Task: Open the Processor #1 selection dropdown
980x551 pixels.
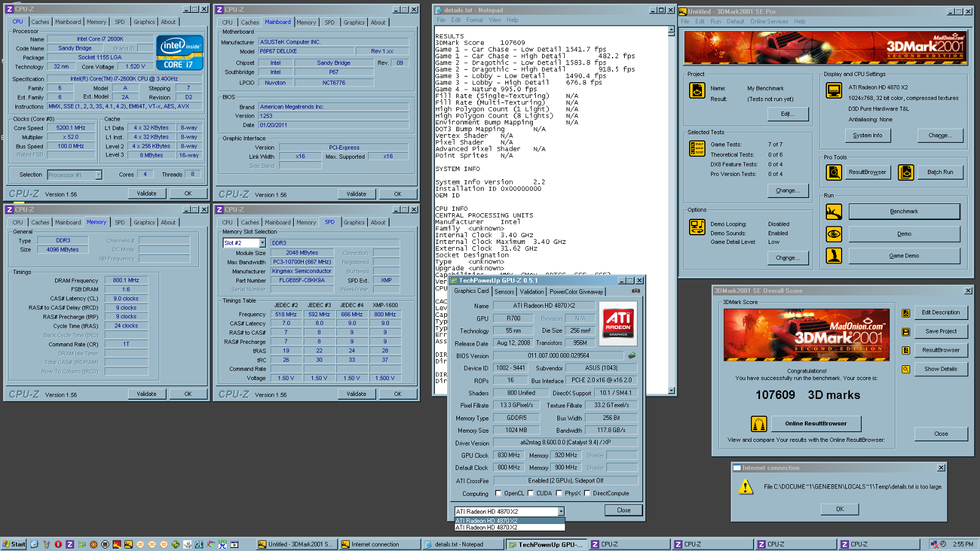Action: click(98, 175)
